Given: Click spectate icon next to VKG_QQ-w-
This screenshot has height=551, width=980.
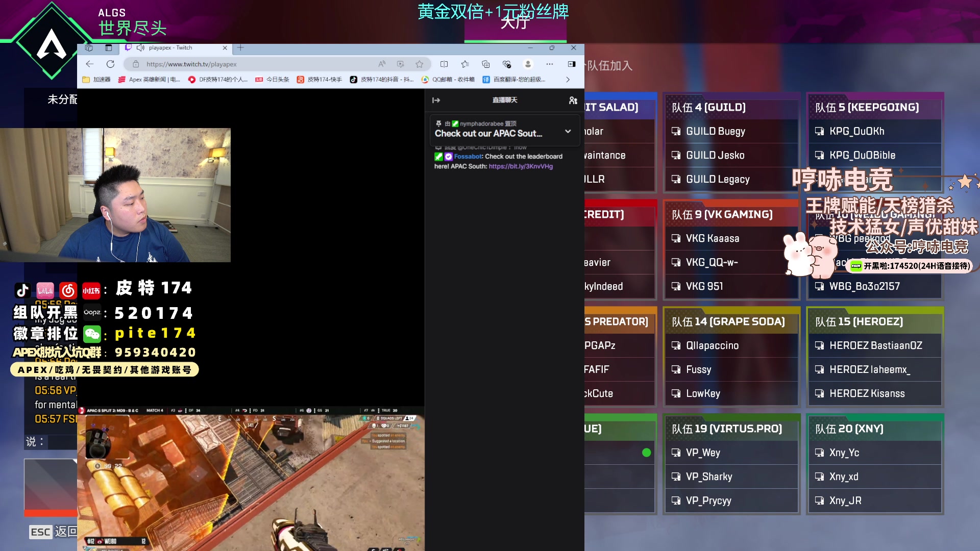Looking at the screenshot, I should tap(676, 262).
